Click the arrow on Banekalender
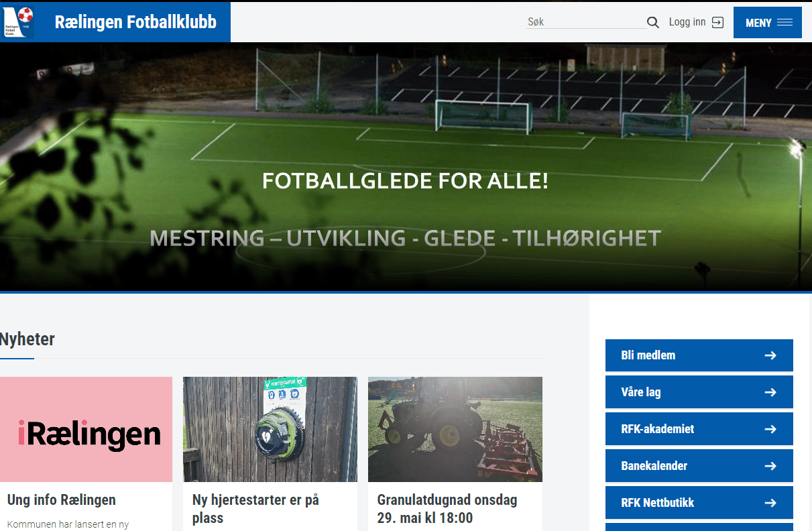812x531 pixels. pyautogui.click(x=770, y=466)
